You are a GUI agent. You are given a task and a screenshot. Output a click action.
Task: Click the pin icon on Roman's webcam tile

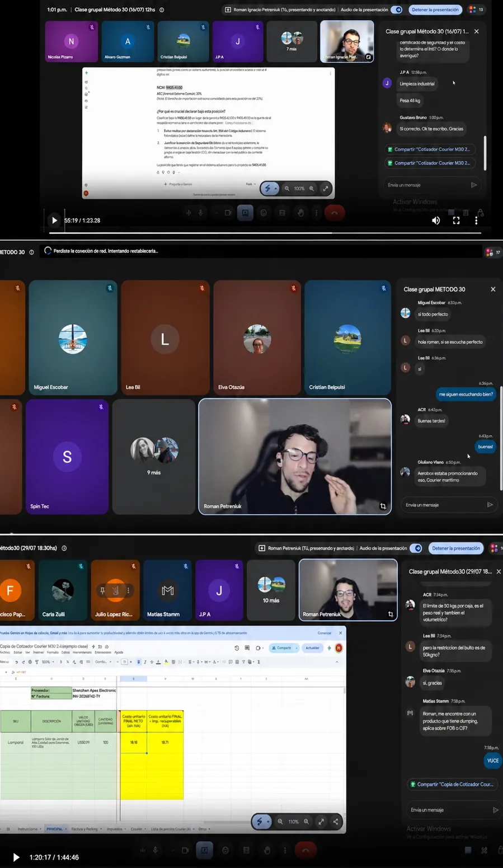click(x=383, y=506)
